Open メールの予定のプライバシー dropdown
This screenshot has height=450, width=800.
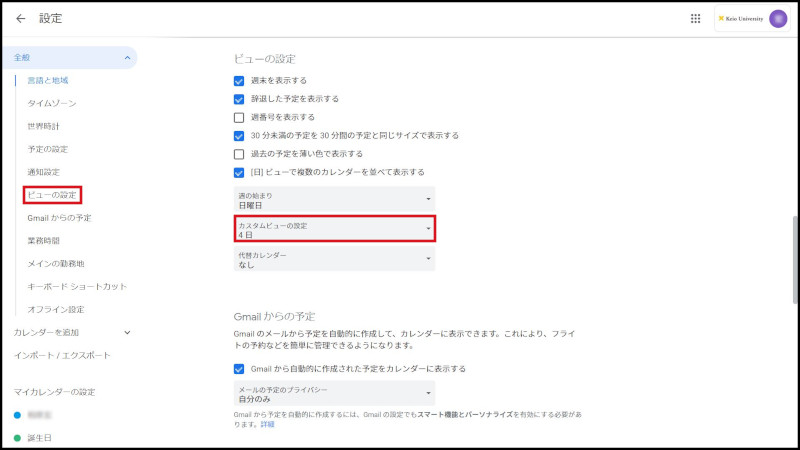tap(335, 392)
